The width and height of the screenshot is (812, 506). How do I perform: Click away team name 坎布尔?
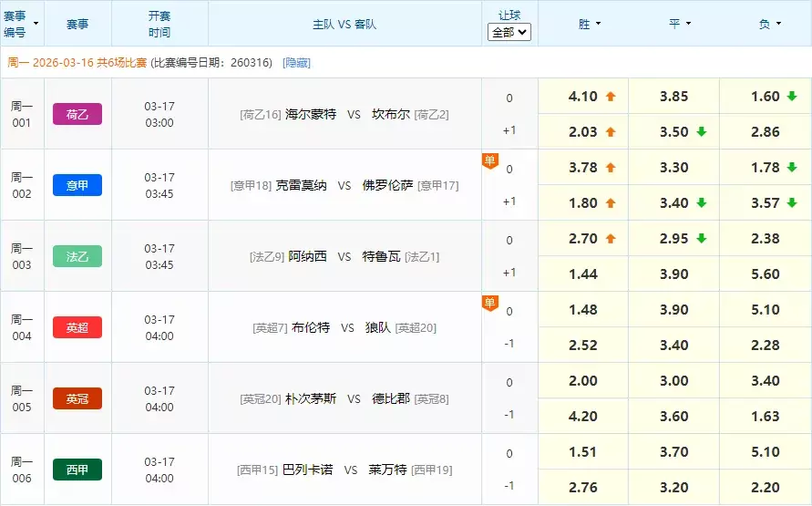pyautogui.click(x=390, y=114)
